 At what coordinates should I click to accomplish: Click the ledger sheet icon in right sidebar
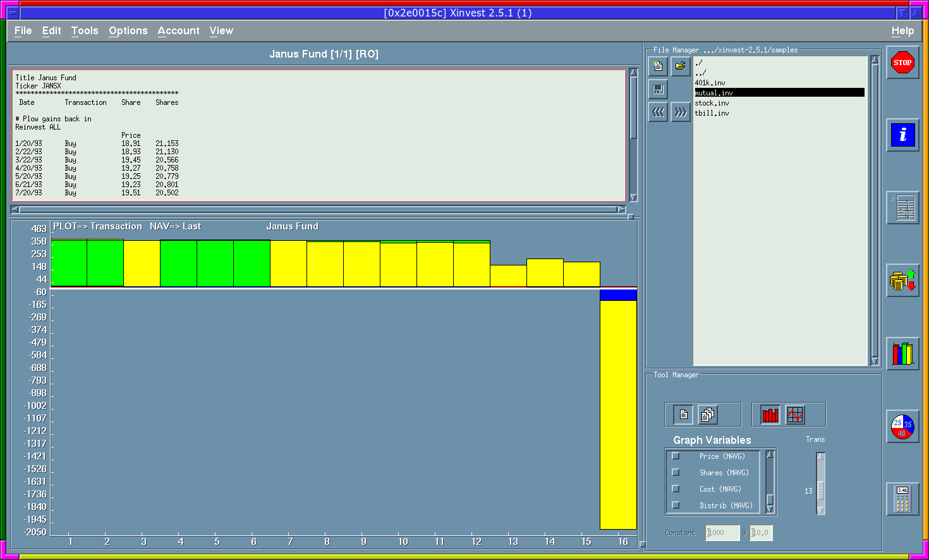902,207
